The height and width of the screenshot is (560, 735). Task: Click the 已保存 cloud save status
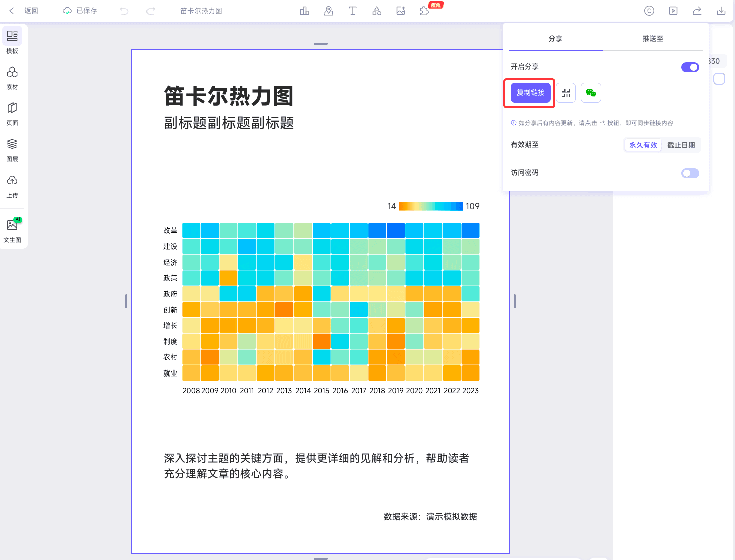pos(80,11)
